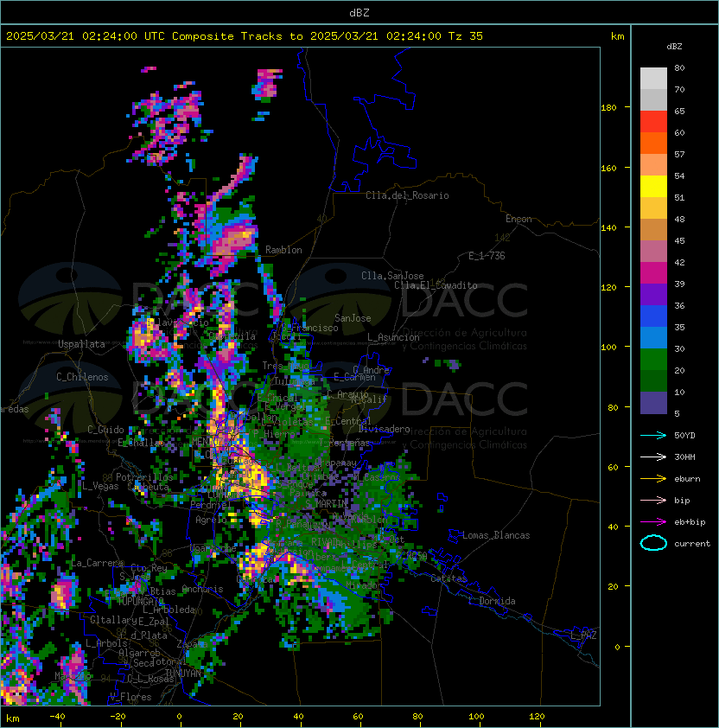
Task: Click the 'Potrerillos' place label
Action: coord(144,477)
